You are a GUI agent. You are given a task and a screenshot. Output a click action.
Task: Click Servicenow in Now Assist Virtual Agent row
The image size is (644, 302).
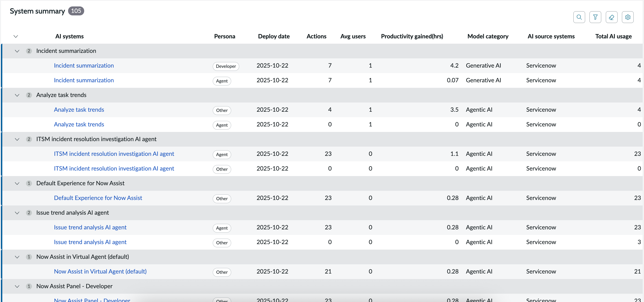click(541, 271)
